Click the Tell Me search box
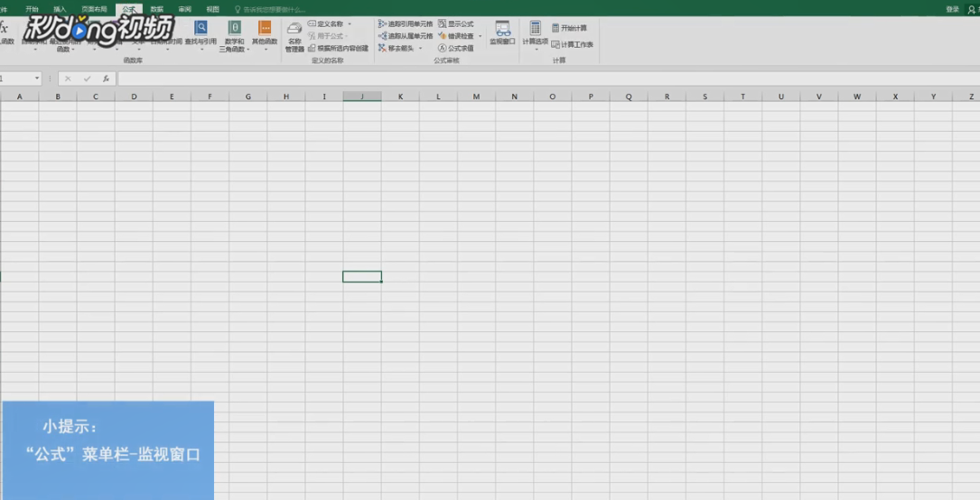This screenshot has width=980, height=500. [270, 9]
